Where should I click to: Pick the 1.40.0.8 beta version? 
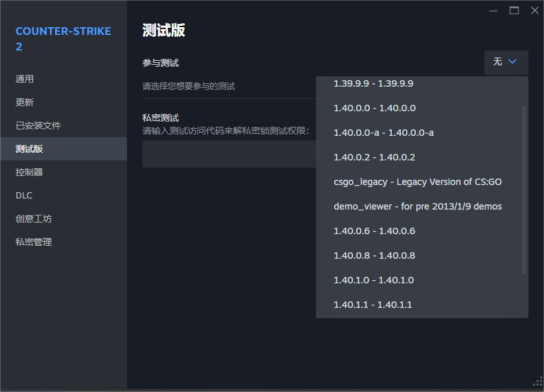pyautogui.click(x=374, y=256)
